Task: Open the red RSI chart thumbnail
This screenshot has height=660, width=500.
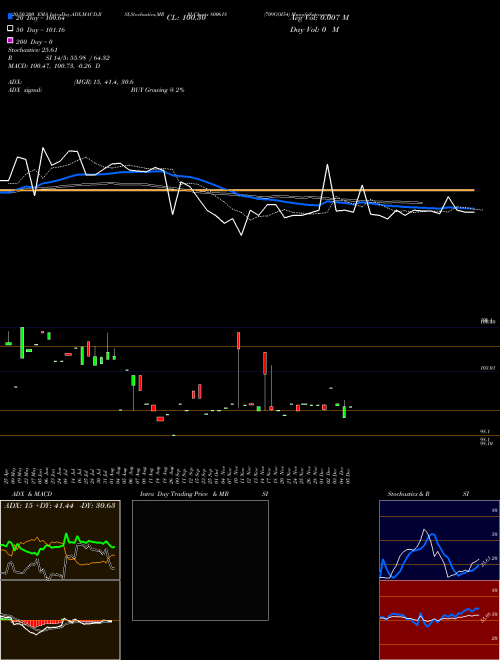Action: [439, 620]
